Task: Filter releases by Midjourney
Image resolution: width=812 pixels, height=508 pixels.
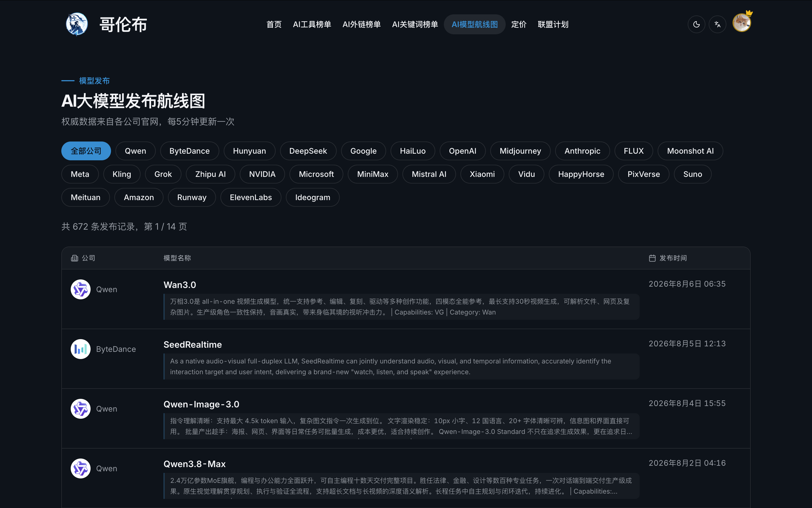Action: [x=520, y=151]
